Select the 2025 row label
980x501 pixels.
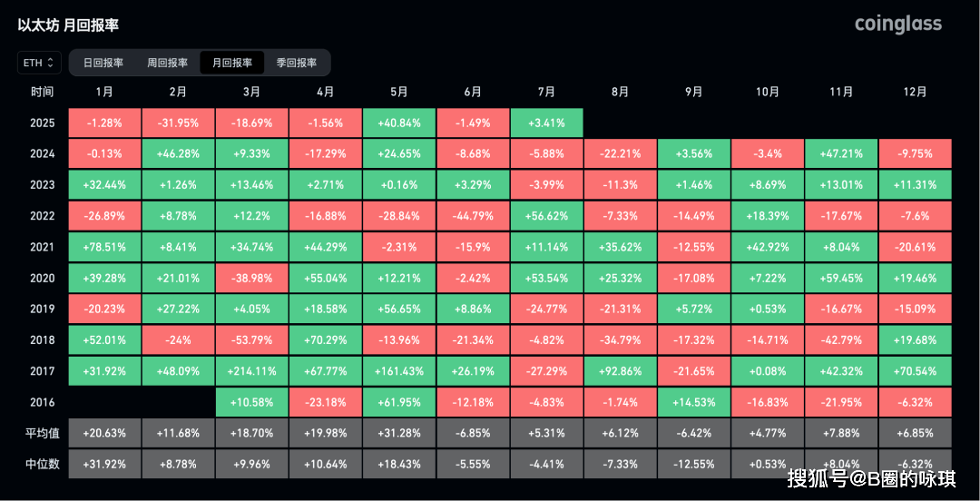(x=42, y=123)
